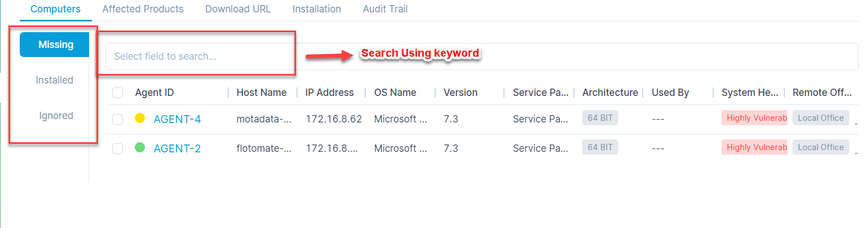
Task: Click the Local Office tag in AGENT-2 row
Action: tap(821, 147)
